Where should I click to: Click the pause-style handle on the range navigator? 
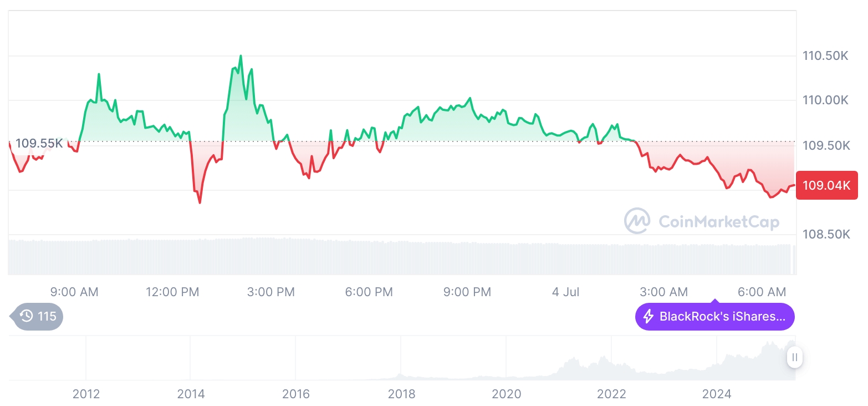tap(794, 357)
